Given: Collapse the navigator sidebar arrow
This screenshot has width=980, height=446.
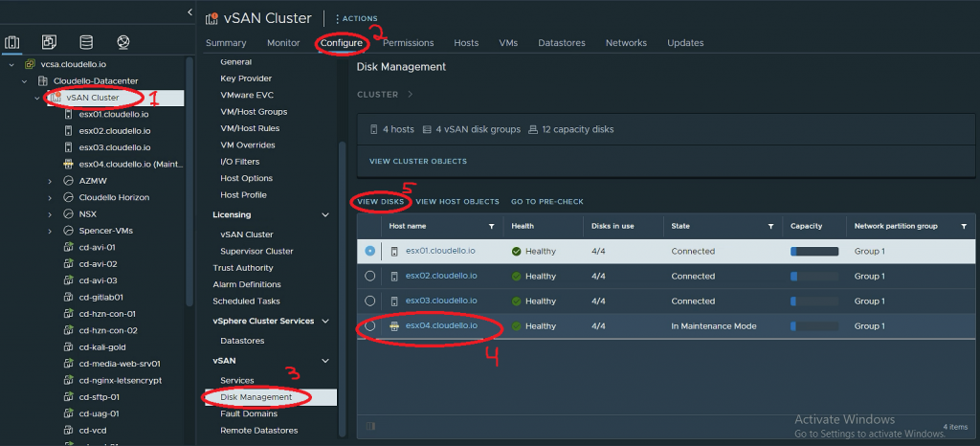Looking at the screenshot, I should coord(189,12).
